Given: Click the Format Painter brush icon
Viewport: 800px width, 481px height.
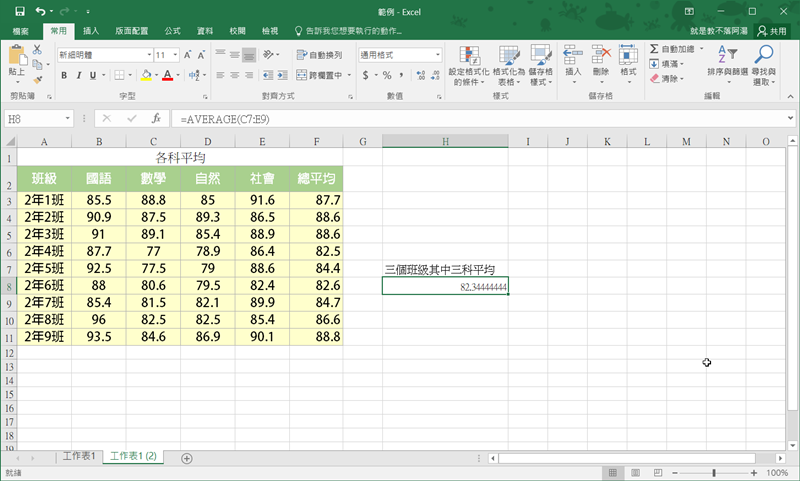Looking at the screenshot, I should click(x=38, y=80).
